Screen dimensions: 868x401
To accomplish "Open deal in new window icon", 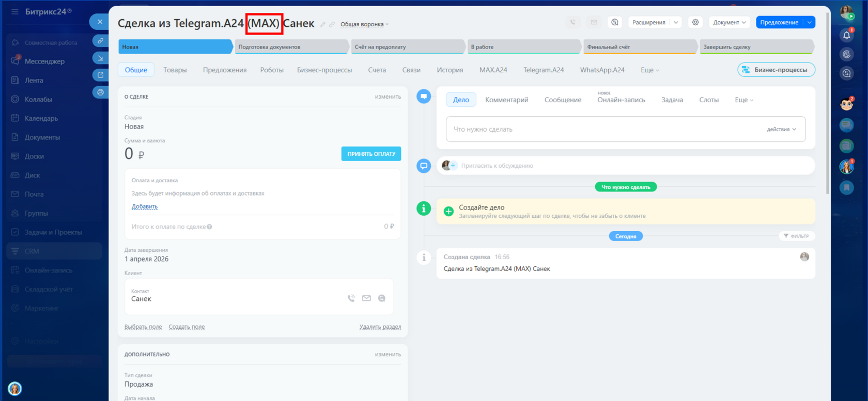I will [x=100, y=75].
